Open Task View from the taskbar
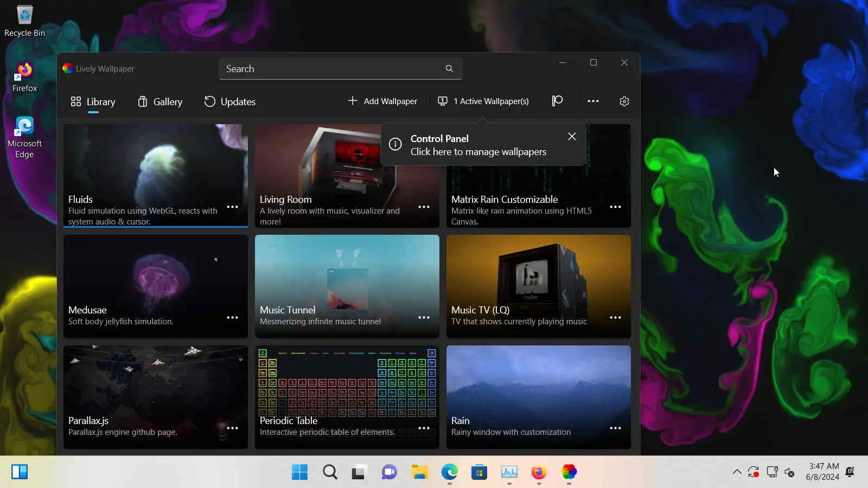 point(359,472)
